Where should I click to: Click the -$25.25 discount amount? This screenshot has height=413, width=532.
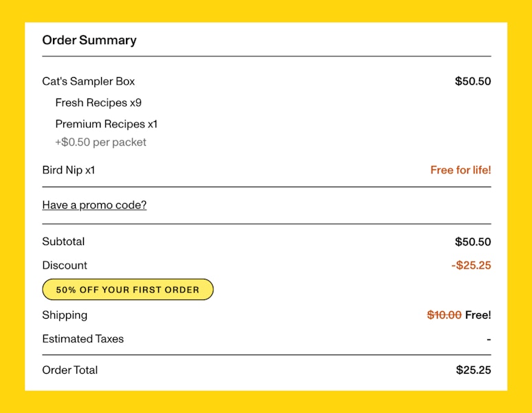[471, 266]
